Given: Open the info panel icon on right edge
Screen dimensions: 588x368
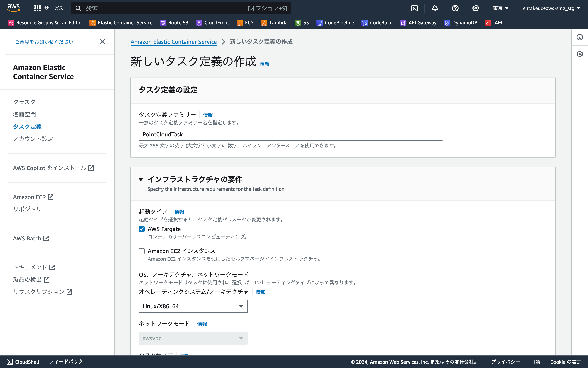Looking at the screenshot, I should (580, 37).
